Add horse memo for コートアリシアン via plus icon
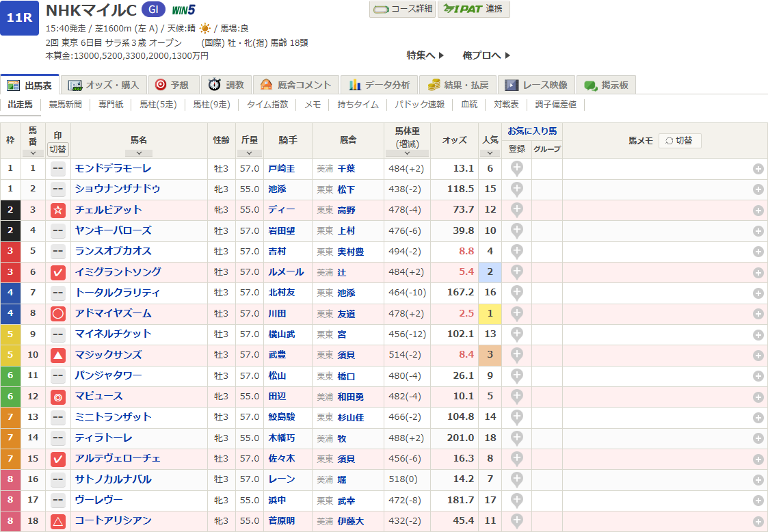 pyautogui.click(x=758, y=521)
